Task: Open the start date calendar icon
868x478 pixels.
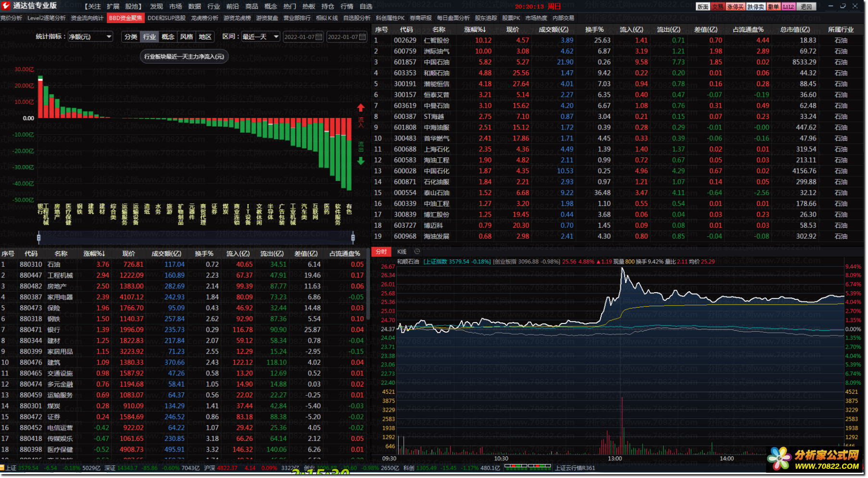Action: tap(319, 37)
